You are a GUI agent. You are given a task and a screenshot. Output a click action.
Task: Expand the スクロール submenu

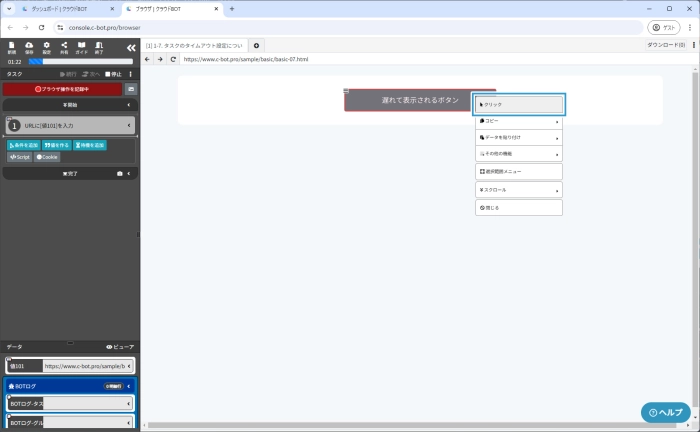[518, 190]
